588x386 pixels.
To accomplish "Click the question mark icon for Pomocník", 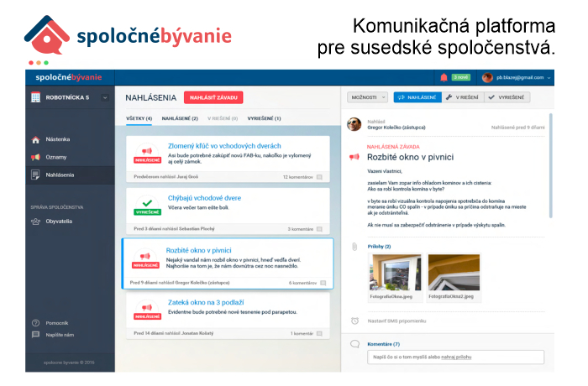I will click(x=35, y=323).
